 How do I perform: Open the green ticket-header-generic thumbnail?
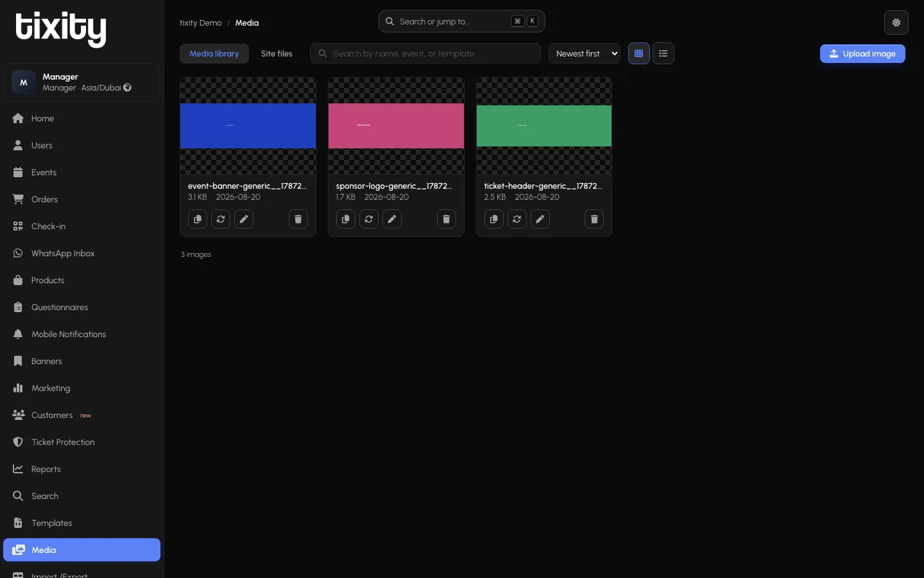pos(544,126)
